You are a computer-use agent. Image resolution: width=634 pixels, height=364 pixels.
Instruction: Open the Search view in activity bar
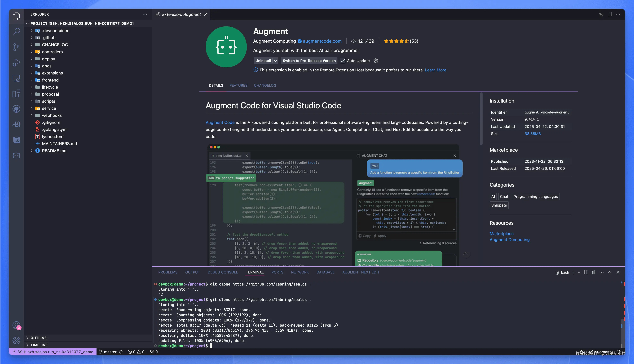(x=16, y=31)
